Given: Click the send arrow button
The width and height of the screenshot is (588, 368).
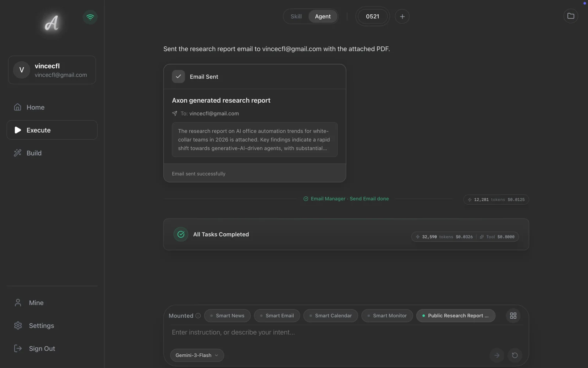Looking at the screenshot, I should point(497,355).
